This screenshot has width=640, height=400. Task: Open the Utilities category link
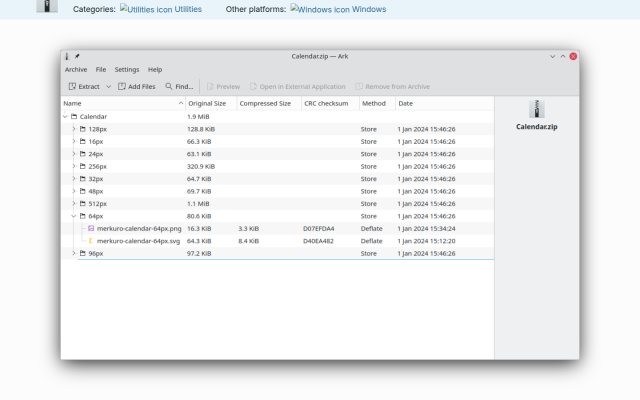[x=161, y=9]
